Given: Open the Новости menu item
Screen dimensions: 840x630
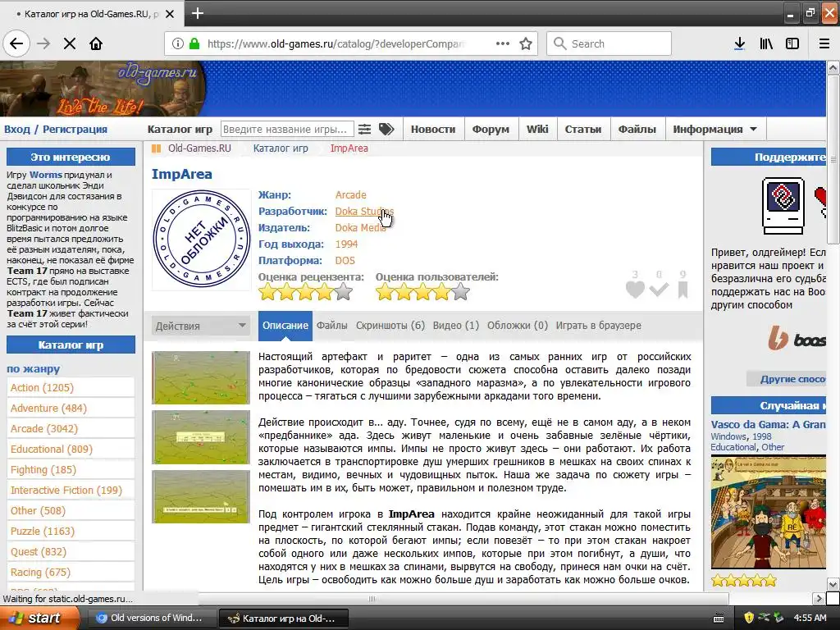Looking at the screenshot, I should [433, 129].
